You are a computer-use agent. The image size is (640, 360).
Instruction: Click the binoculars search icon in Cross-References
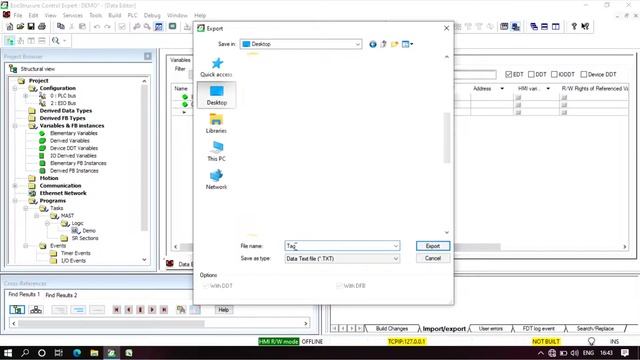point(181,310)
